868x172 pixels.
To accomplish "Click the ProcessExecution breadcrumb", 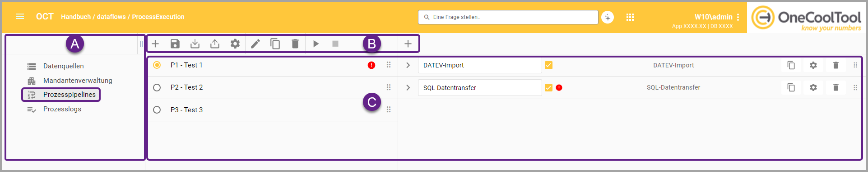I will (158, 17).
